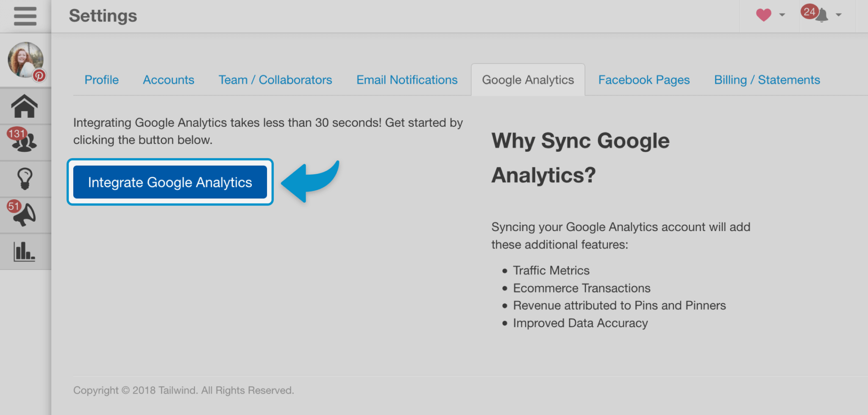Click the Copyright 2018 Tailwind footer text
Image resolution: width=868 pixels, height=415 pixels.
(184, 390)
